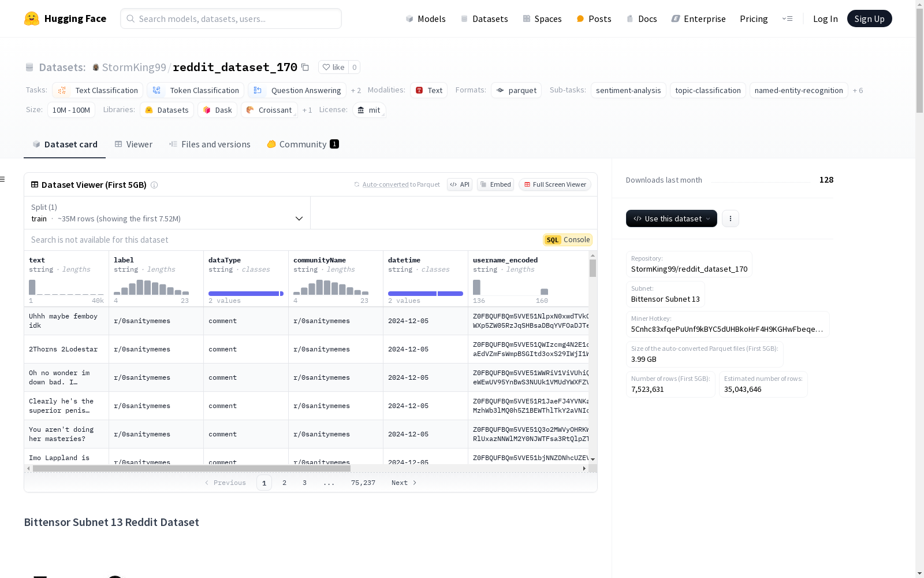This screenshot has height=578, width=924.
Task: Focus the search models input field
Action: (231, 18)
